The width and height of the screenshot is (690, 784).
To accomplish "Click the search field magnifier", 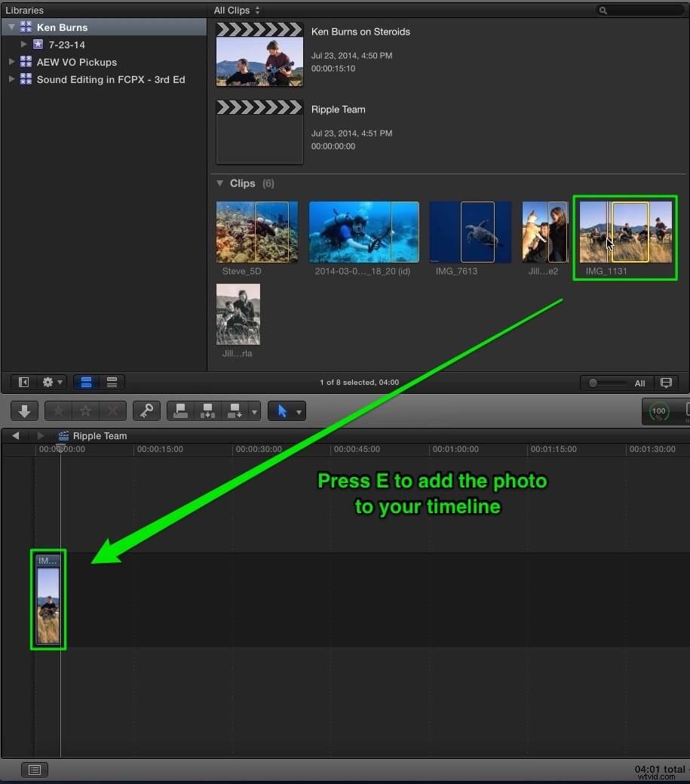I will (603, 10).
